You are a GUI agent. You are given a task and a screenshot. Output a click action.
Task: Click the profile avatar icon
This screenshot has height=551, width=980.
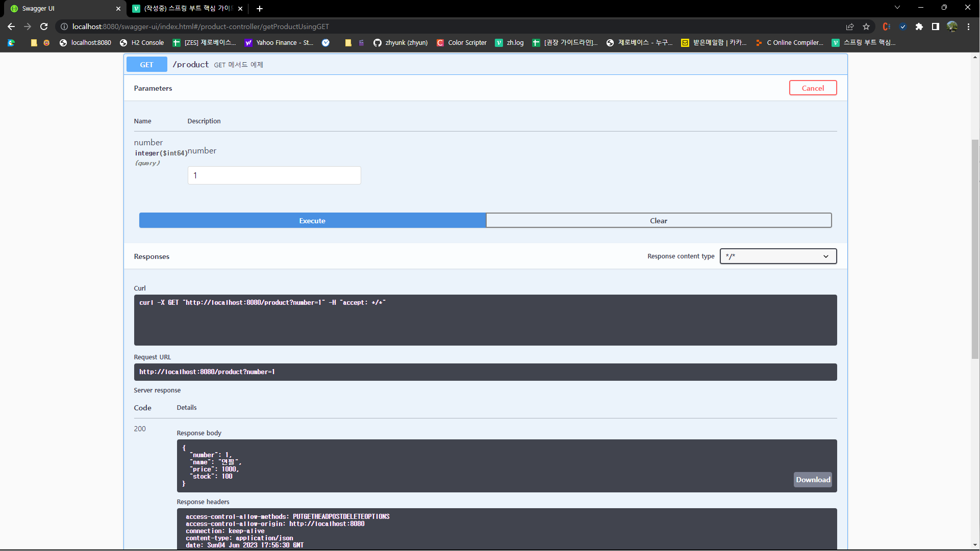(x=952, y=27)
